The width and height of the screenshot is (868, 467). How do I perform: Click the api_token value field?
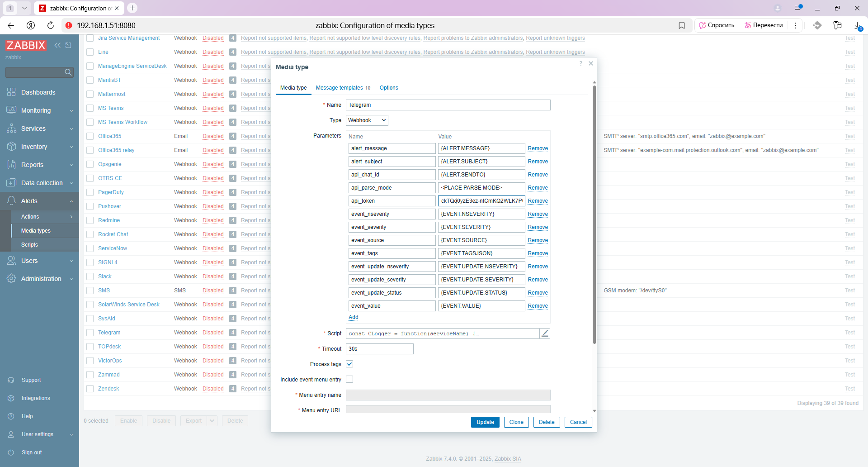[481, 201]
